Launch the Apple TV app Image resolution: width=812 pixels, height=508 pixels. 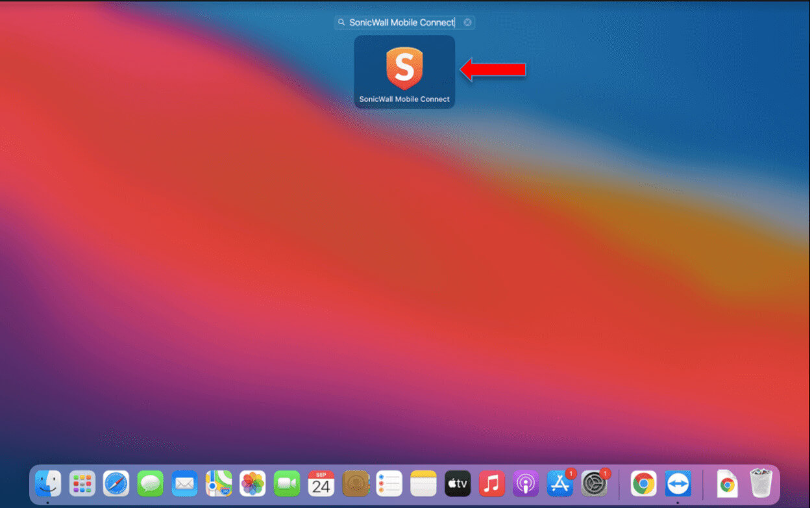tap(458, 483)
